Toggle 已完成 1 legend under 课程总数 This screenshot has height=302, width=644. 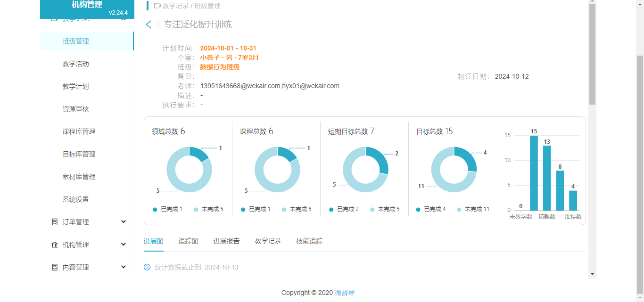pos(256,209)
